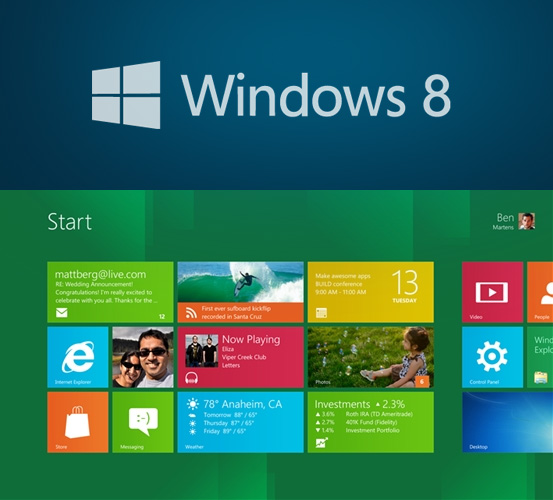
Task: Click the 'Viper Creek Club' text
Action: pyautogui.click(x=244, y=357)
